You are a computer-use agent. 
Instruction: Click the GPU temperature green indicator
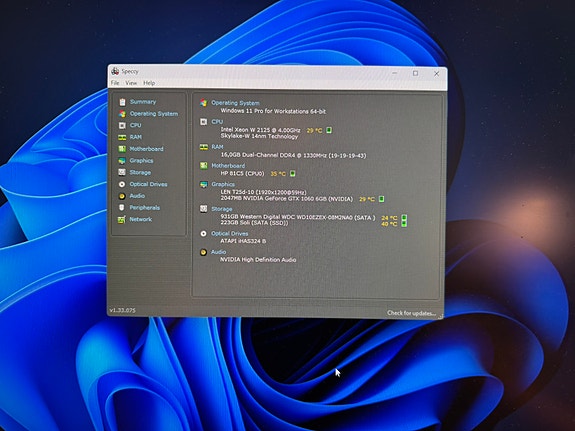pyautogui.click(x=381, y=199)
